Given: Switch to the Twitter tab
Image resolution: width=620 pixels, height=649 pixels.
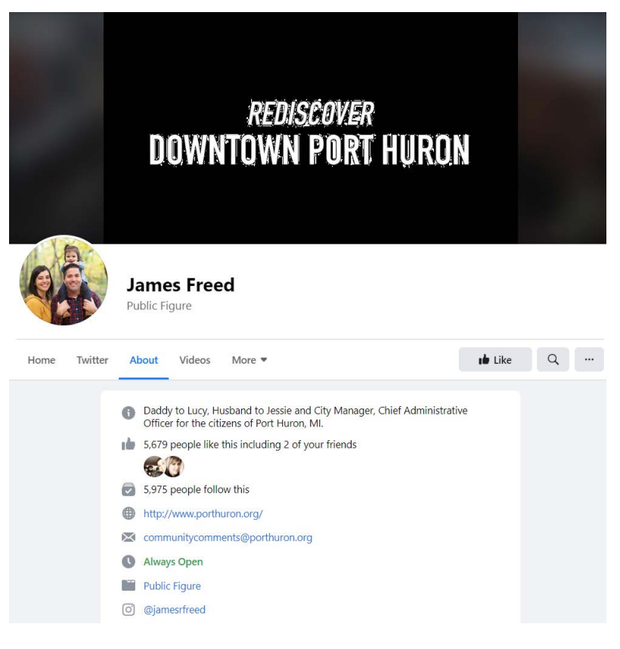Looking at the screenshot, I should tap(92, 360).
